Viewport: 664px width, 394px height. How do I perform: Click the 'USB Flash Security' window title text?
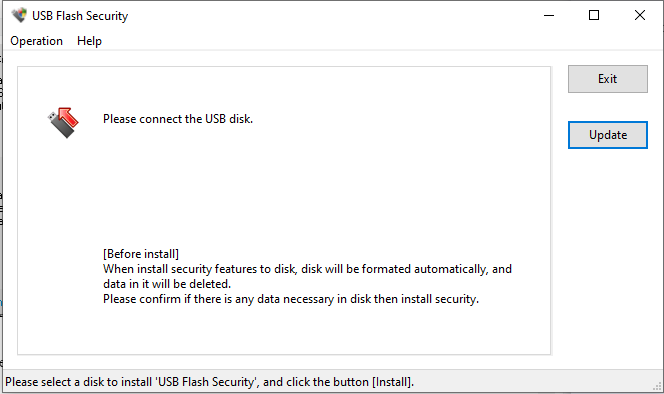[80, 16]
